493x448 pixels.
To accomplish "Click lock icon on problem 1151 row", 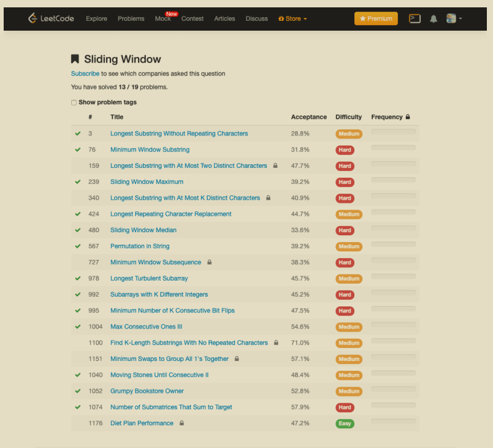I will tap(237, 359).
